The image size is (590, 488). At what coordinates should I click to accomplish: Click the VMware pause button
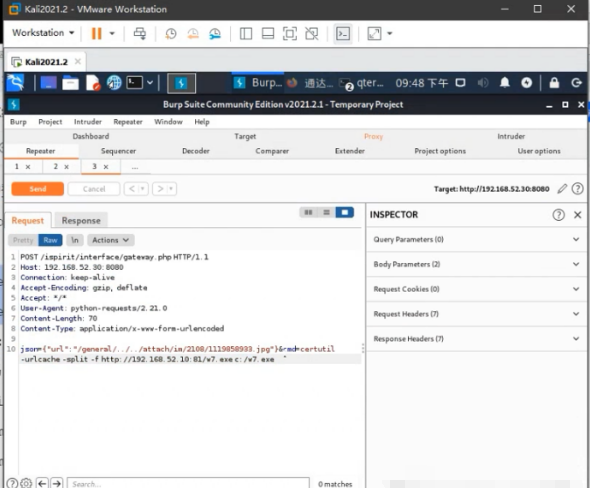[x=97, y=33]
